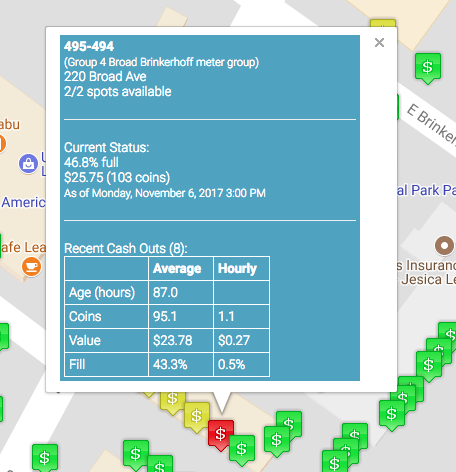Click the yellow meter marker beside the red one

pyautogui.click(x=197, y=417)
